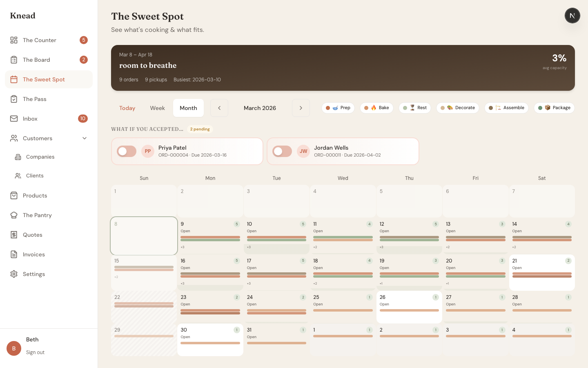This screenshot has width=588, height=368.
Task: Open the Inbox envelope icon
Action: coord(13,119)
